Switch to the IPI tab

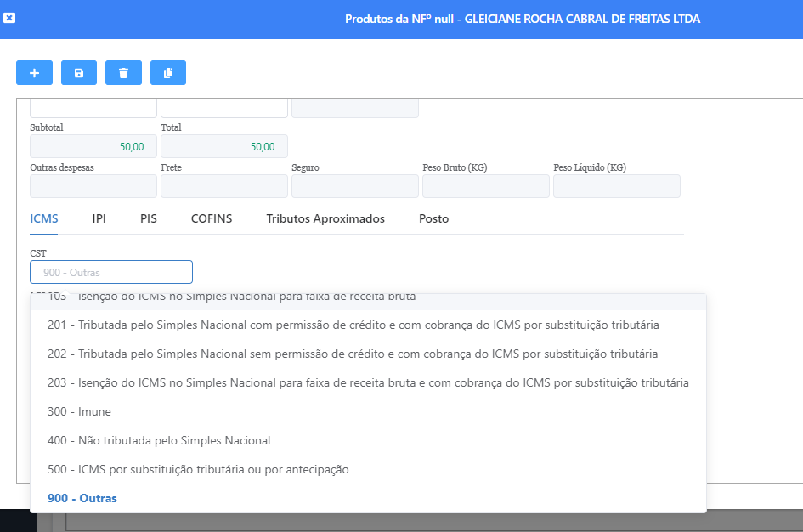click(x=99, y=218)
